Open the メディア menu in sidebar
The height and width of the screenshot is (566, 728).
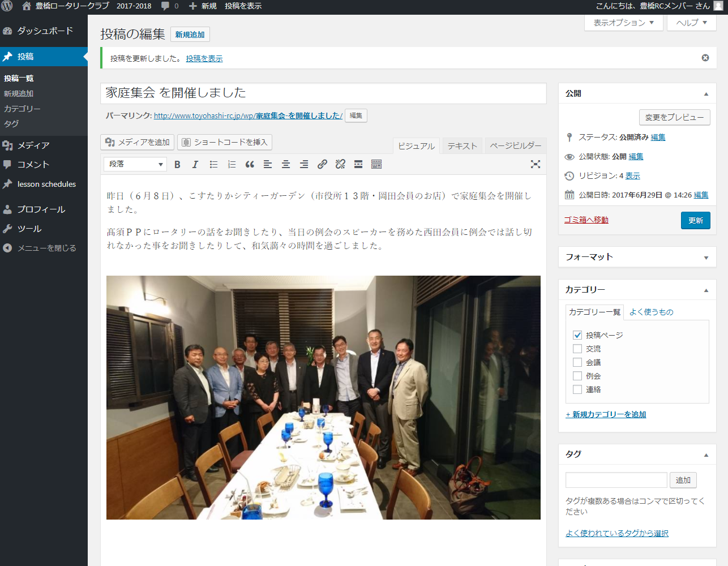[x=33, y=145]
